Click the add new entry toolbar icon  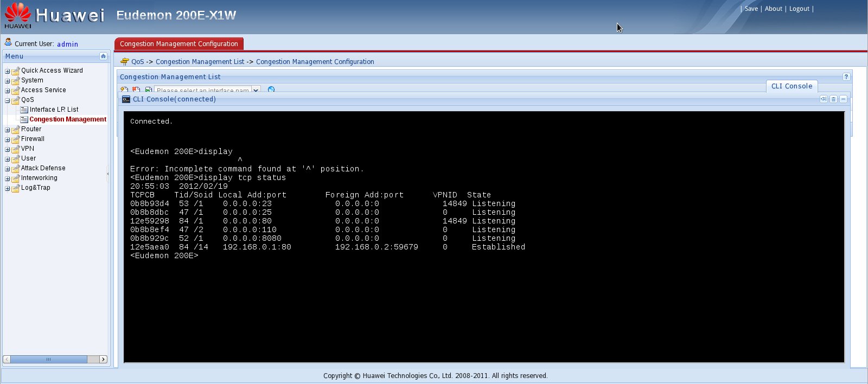[x=124, y=90]
